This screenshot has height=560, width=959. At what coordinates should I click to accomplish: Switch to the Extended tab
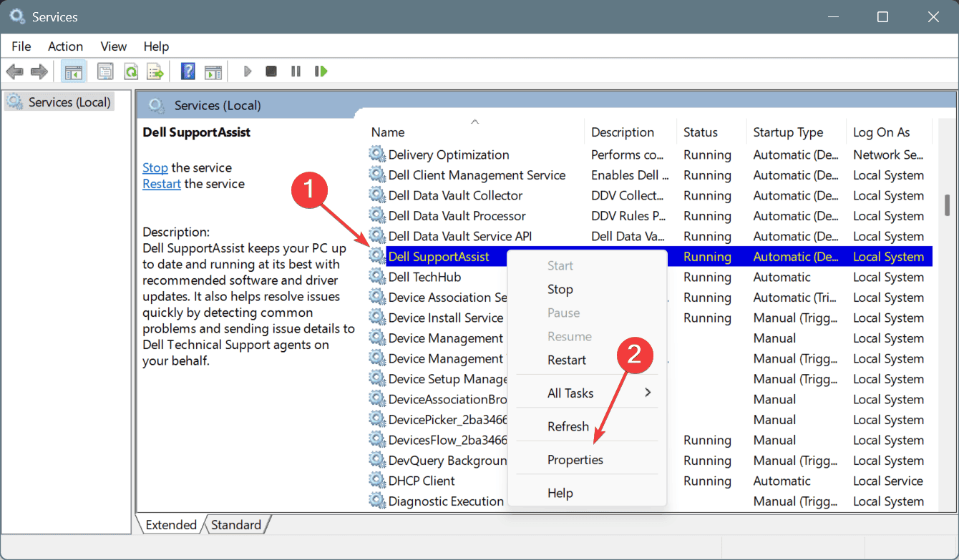pos(171,525)
